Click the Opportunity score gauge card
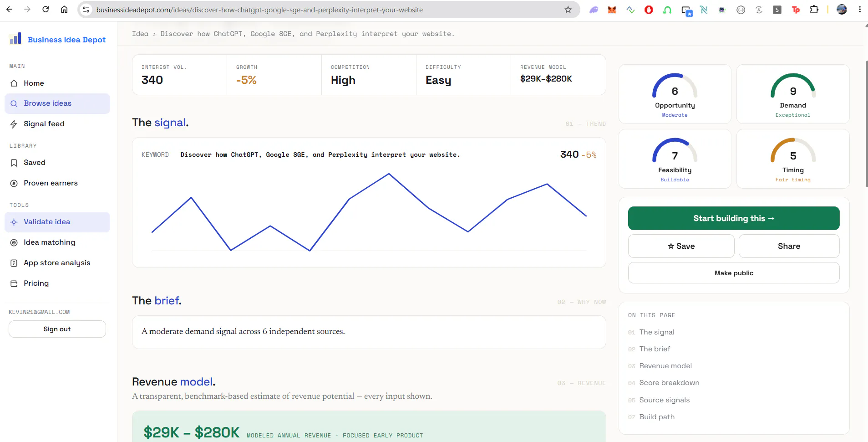 [x=675, y=94]
